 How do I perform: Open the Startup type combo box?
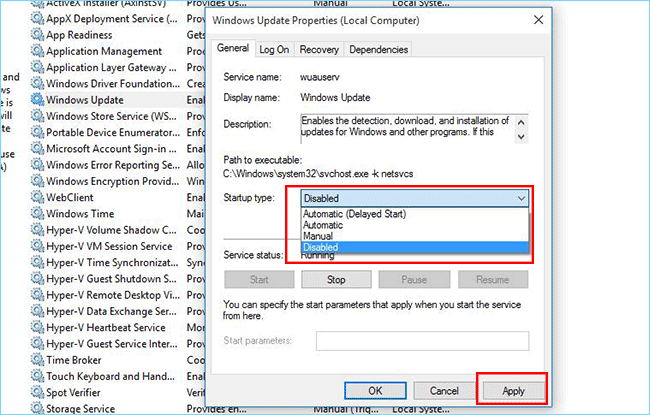coord(415,198)
